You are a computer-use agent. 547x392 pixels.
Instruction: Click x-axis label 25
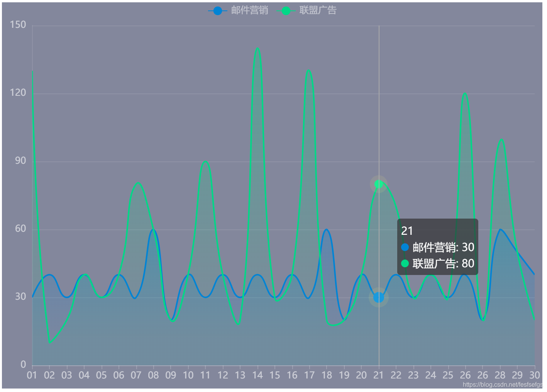pyautogui.click(x=448, y=375)
